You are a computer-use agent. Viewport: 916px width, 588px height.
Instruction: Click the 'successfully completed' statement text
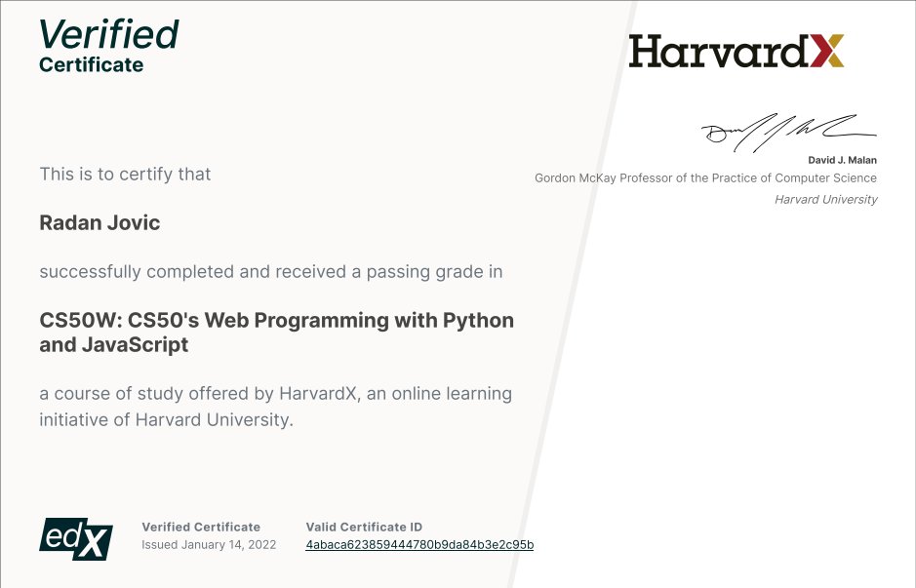click(x=270, y=271)
